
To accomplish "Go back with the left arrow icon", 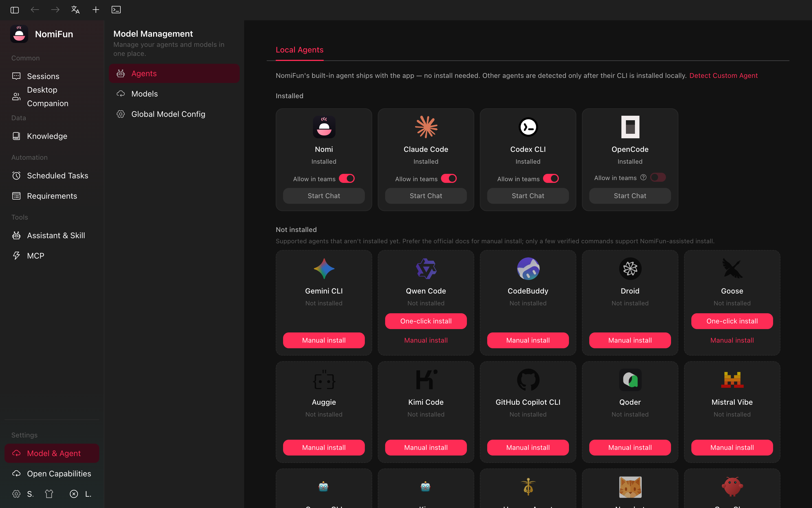I will (x=35, y=10).
